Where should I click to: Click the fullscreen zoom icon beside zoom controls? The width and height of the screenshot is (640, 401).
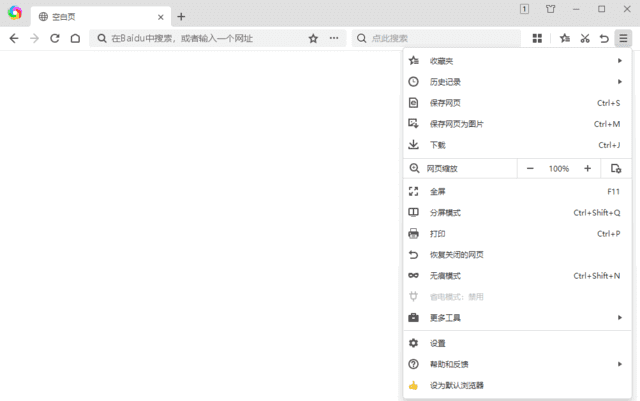pyautogui.click(x=616, y=169)
